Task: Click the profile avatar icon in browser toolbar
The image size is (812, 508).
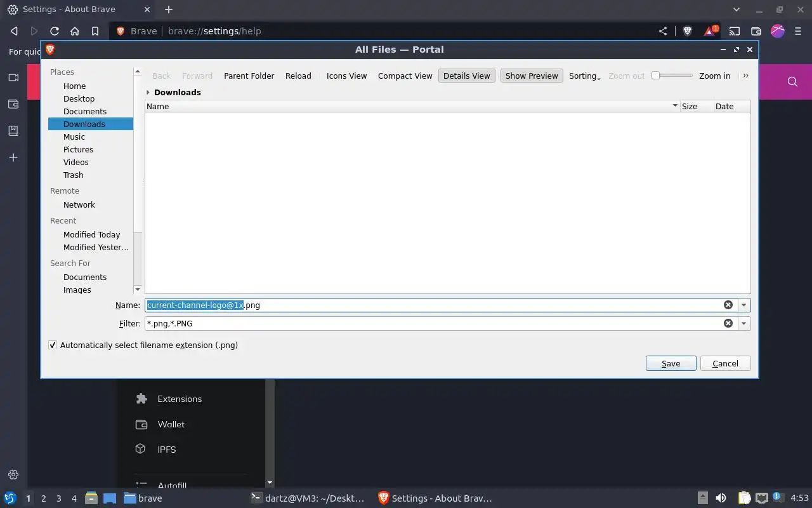Action: point(778,31)
